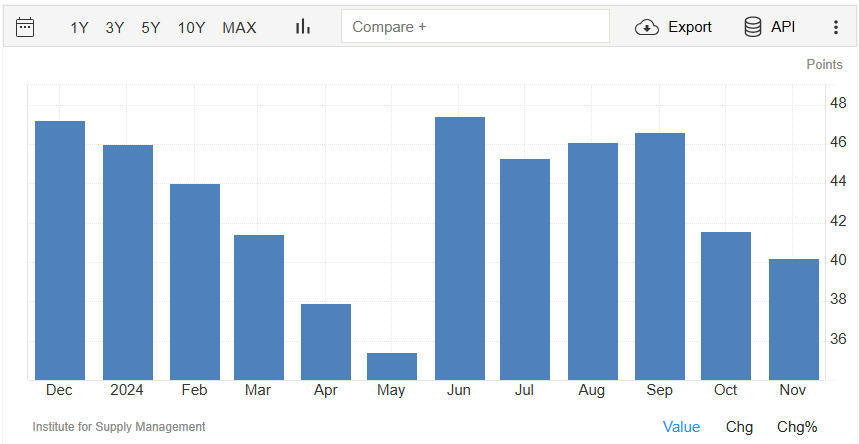Click the Feb x-axis label

click(194, 390)
